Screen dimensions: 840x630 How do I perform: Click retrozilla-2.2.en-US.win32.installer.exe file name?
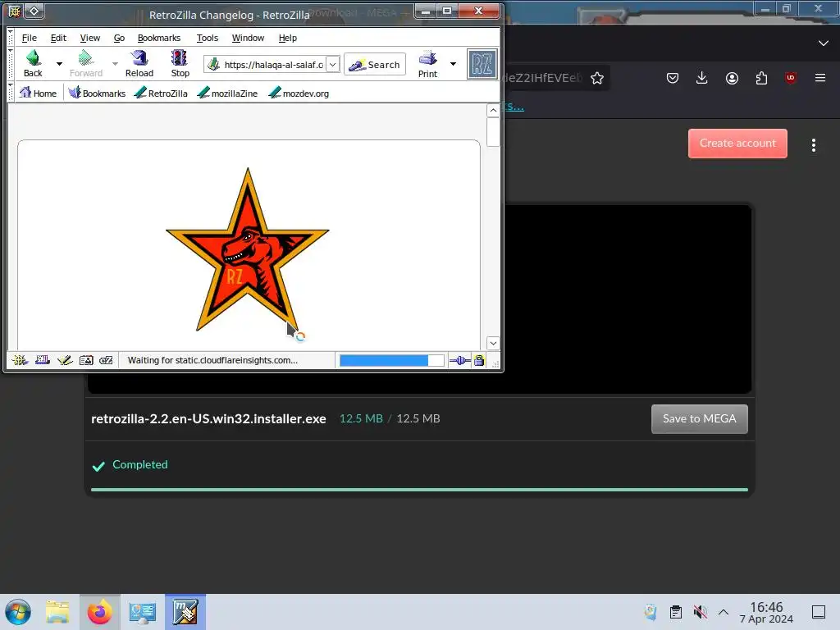[x=208, y=419]
